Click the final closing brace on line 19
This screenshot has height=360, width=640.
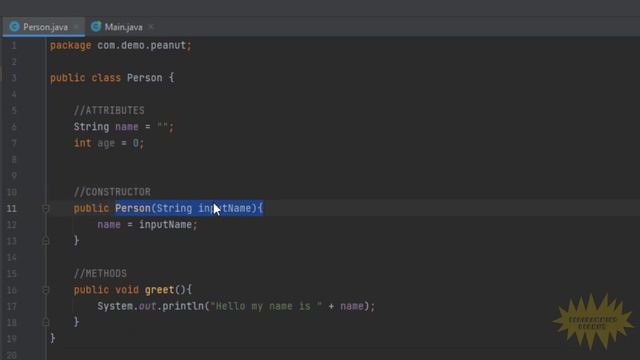[x=53, y=338]
